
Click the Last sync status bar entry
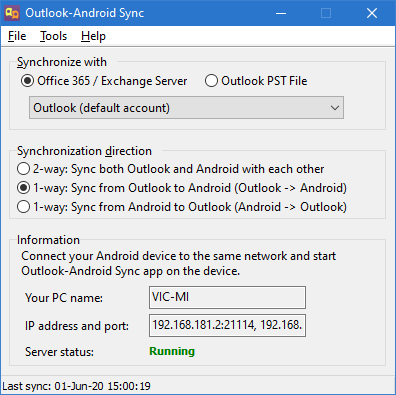coord(76,386)
